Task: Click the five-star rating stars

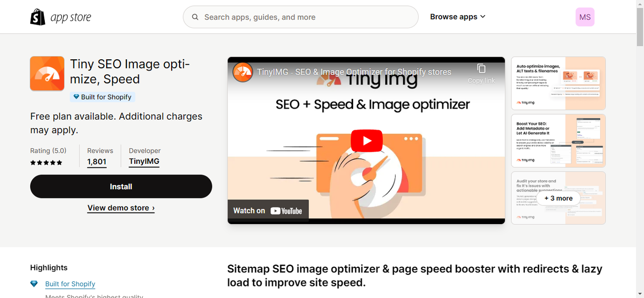Action: 46,163
